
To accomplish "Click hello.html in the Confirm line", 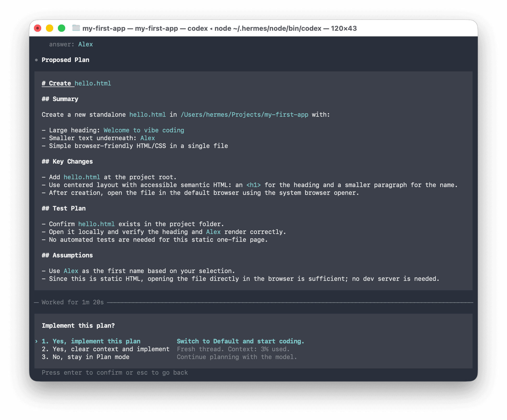I will click(96, 224).
